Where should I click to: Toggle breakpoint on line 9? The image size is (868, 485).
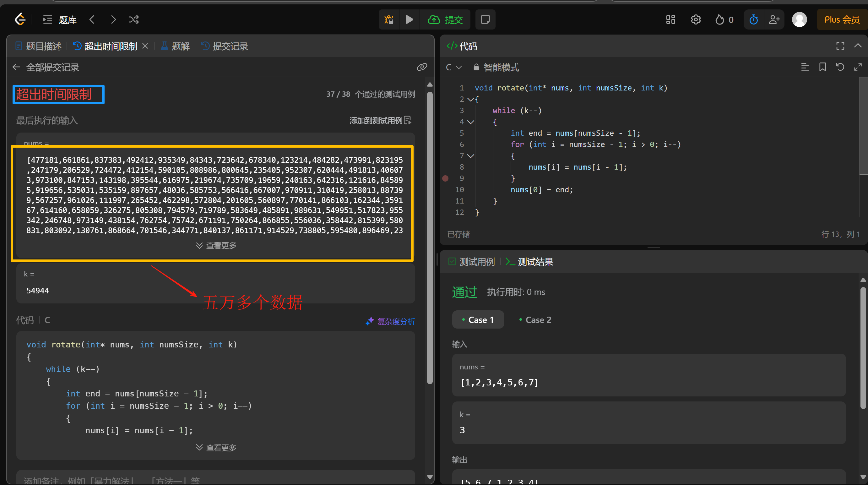click(x=445, y=178)
